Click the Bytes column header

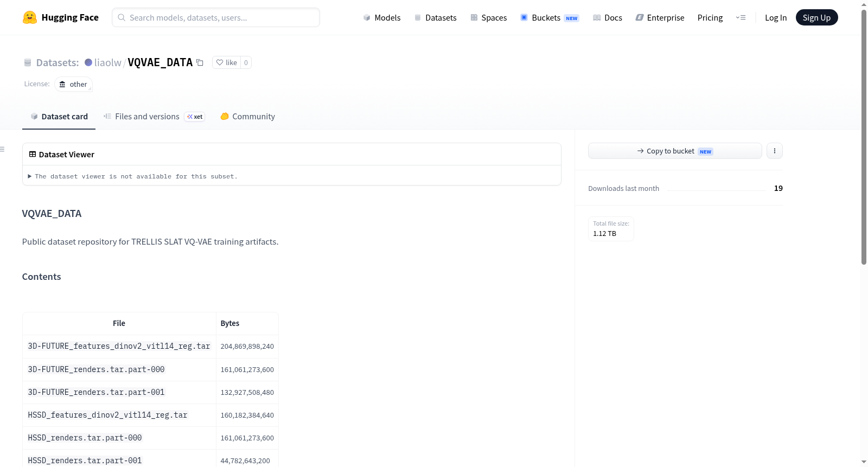247,323
